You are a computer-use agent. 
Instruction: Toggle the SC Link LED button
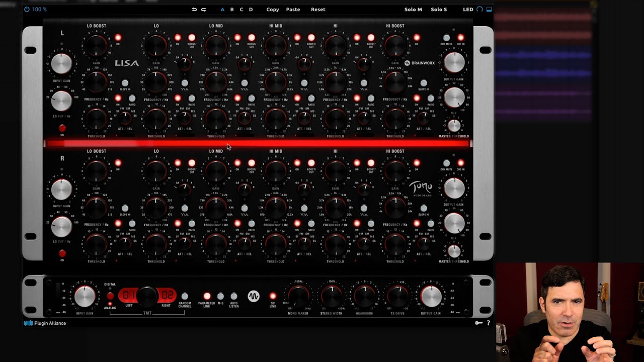pyautogui.click(x=273, y=296)
